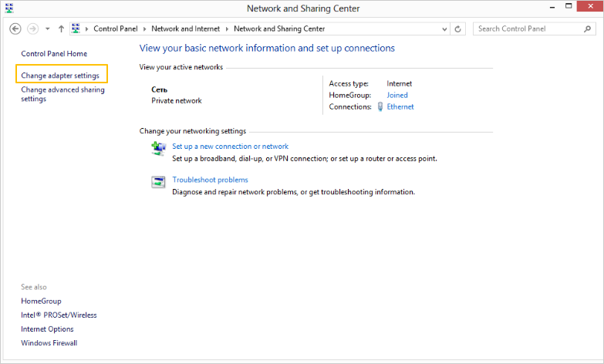Expand the chevron after Control Panel breadcrumb
Image resolution: width=604 pixels, height=364 pixels.
(144, 29)
